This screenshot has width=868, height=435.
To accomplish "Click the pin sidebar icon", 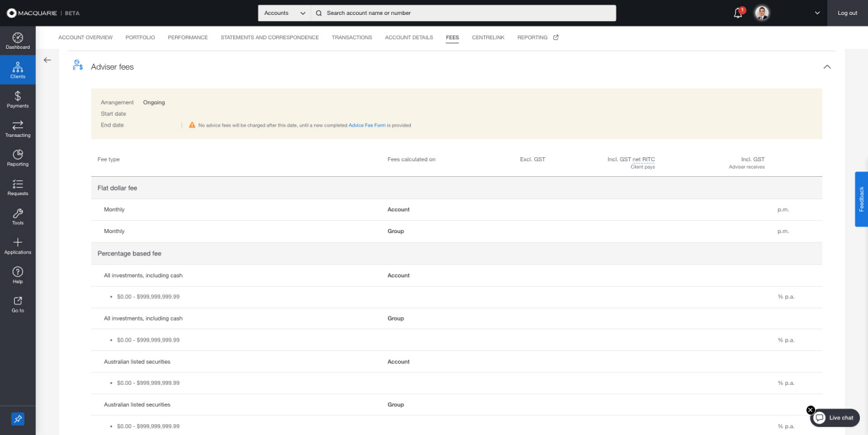I will pos(18,419).
